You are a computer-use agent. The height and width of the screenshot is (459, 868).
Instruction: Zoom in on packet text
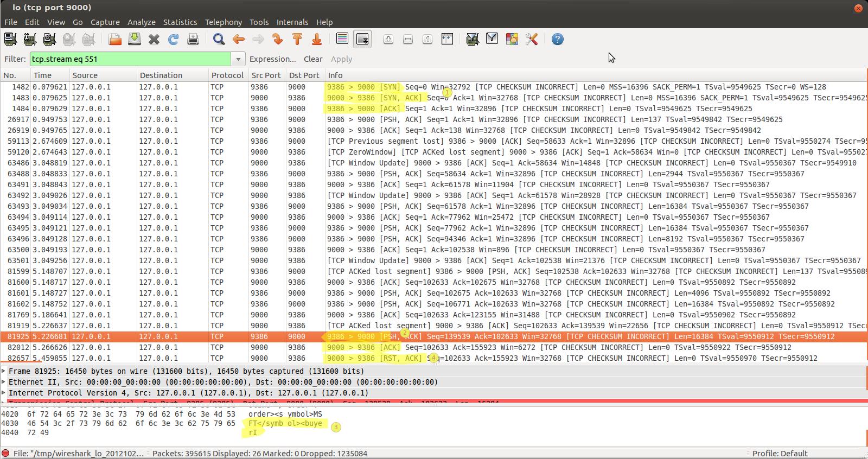(x=388, y=39)
